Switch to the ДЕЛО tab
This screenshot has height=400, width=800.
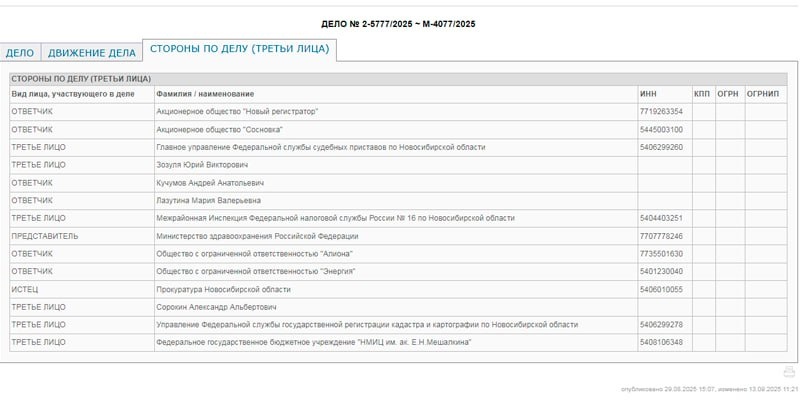coord(20,53)
